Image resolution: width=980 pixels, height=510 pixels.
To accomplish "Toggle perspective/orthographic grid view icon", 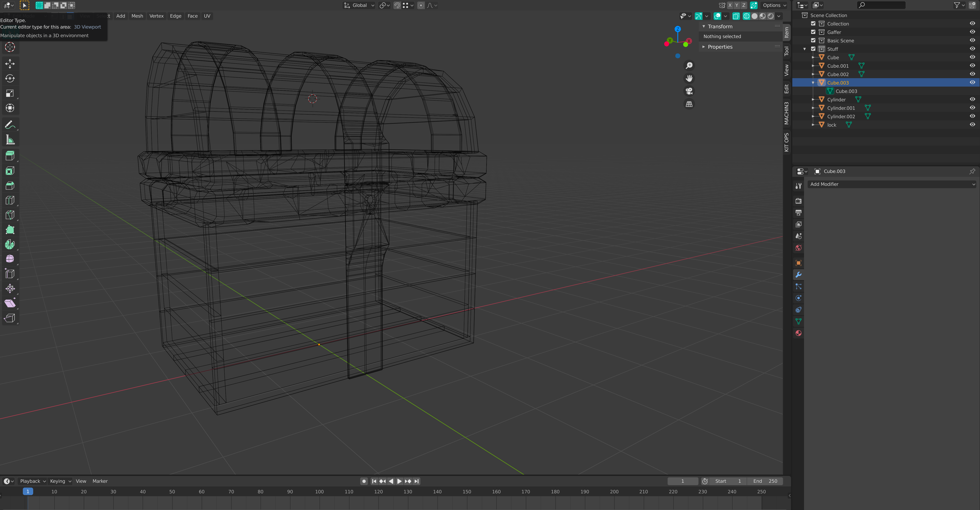I will pos(689,104).
